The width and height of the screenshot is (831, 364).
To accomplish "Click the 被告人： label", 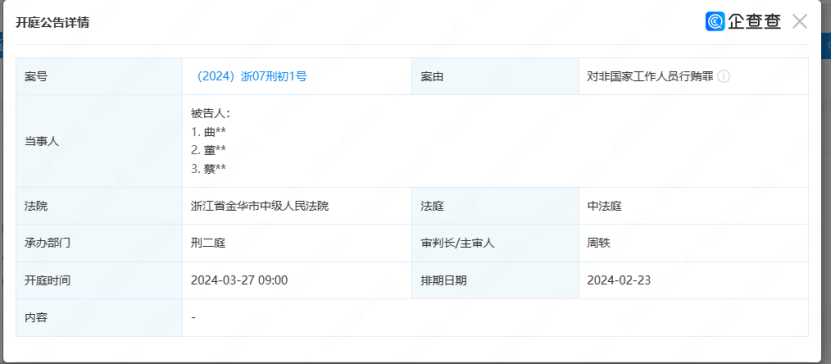I will (211, 113).
